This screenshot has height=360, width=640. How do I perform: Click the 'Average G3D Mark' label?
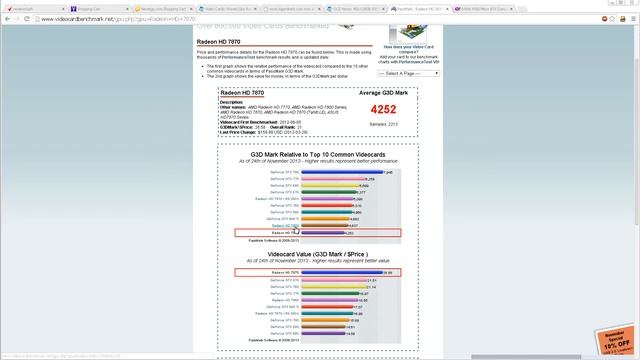(383, 93)
